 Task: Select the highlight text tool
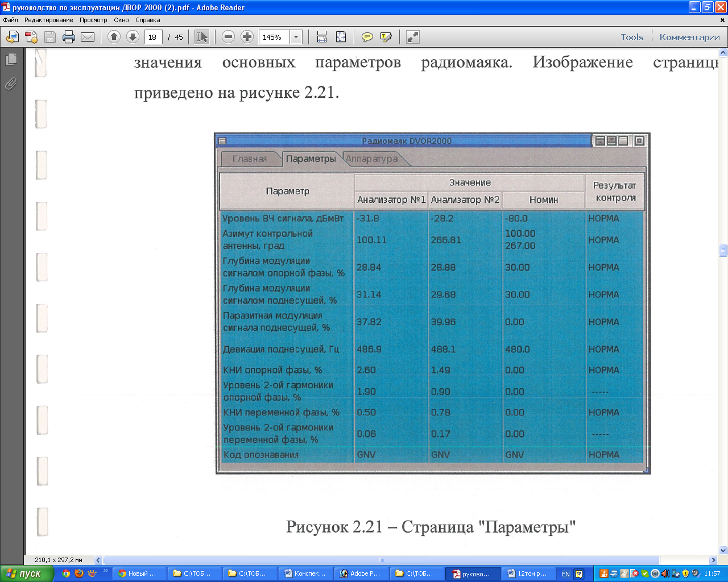(386, 38)
